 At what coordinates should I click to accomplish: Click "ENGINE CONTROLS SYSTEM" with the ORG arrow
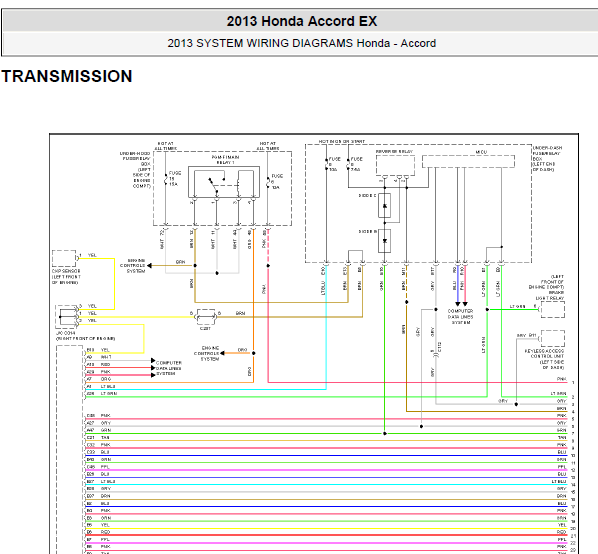[x=206, y=353]
